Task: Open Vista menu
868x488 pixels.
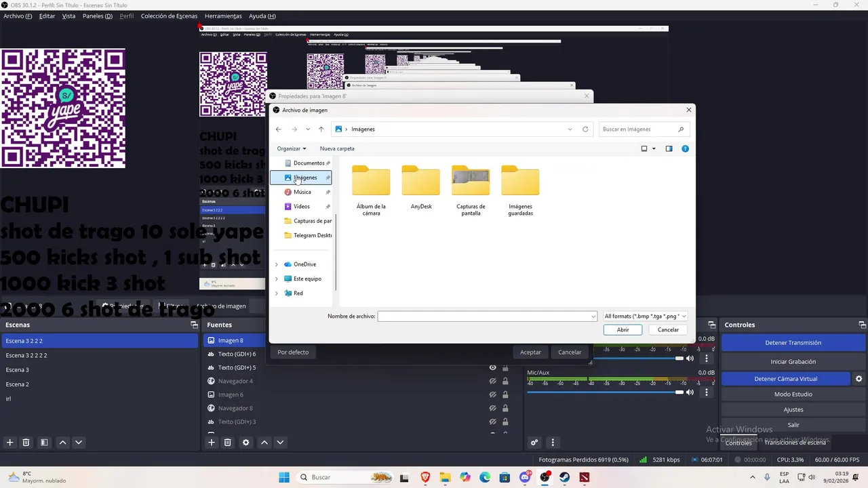Action: tap(68, 16)
